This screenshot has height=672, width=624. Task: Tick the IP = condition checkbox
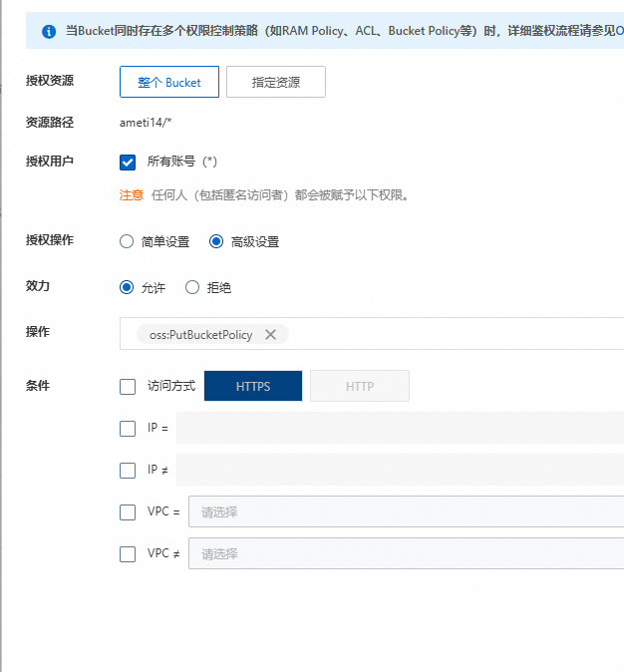[x=128, y=429]
